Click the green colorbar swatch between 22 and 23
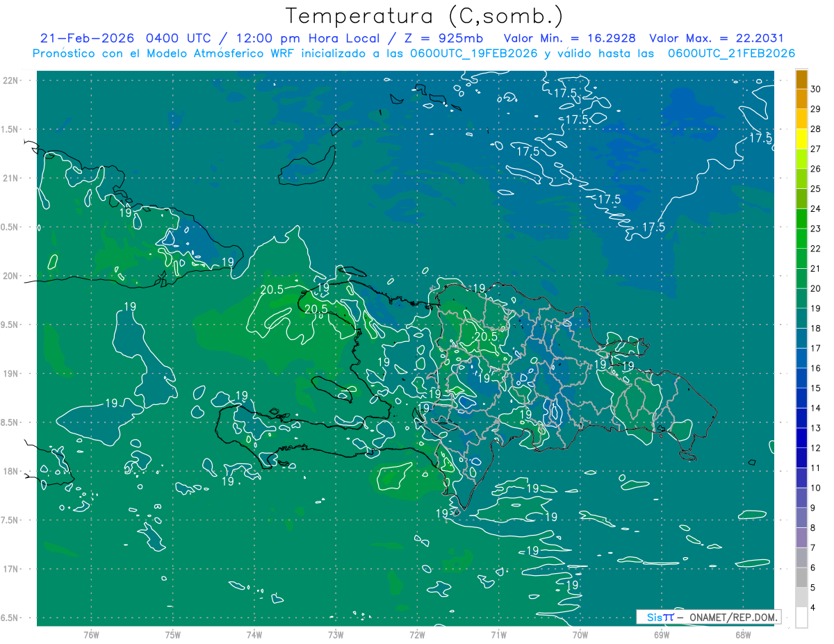The height and width of the screenshot is (644, 834). coord(801,238)
